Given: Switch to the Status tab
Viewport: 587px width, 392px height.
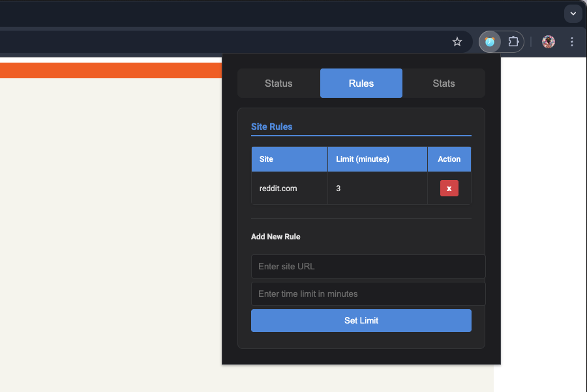Looking at the screenshot, I should pos(278,83).
